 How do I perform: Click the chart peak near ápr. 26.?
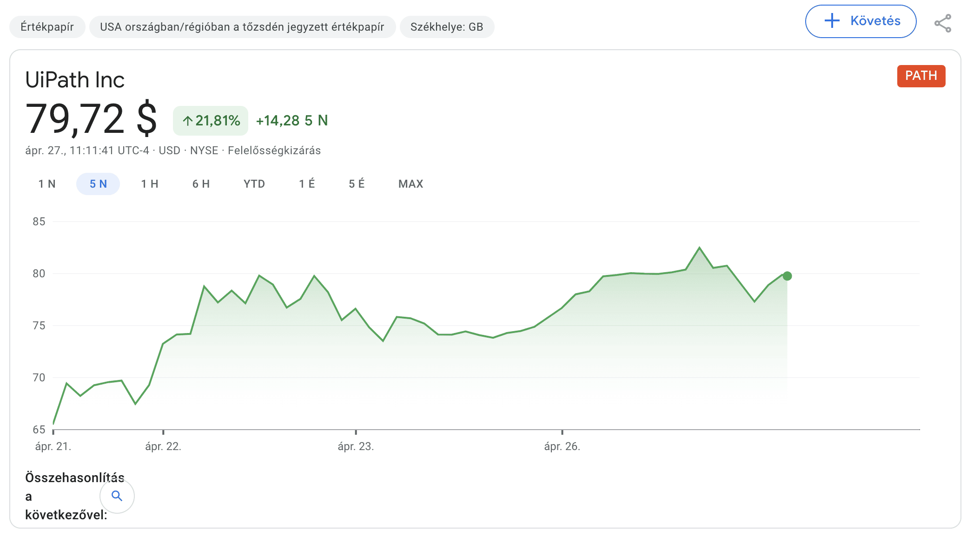coord(699,248)
